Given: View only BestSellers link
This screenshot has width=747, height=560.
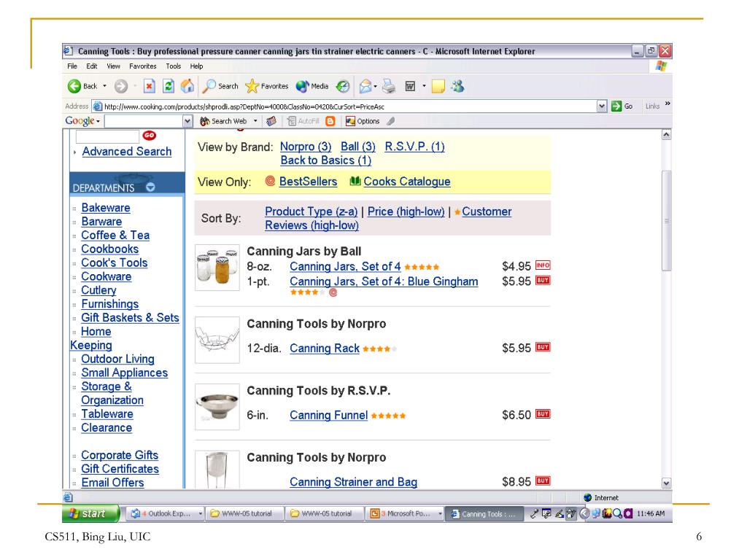Looking at the screenshot, I should (x=308, y=182).
